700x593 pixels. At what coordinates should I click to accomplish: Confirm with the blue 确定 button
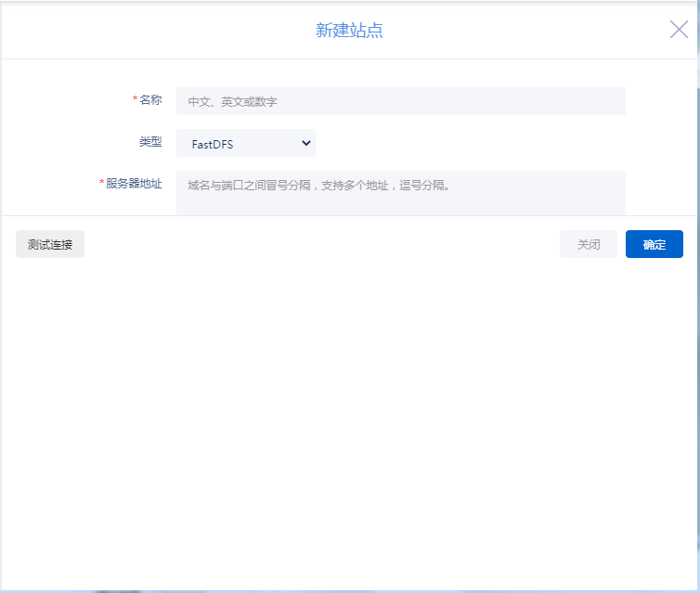654,244
